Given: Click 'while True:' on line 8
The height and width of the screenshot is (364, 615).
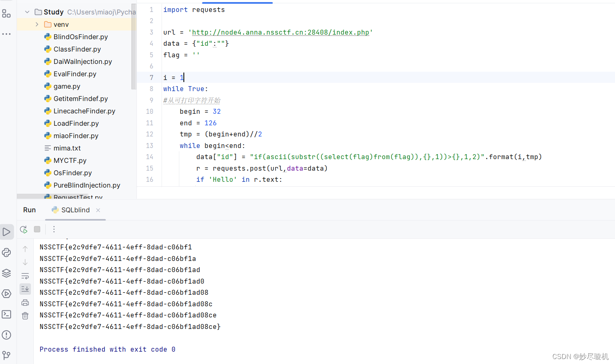Looking at the screenshot, I should click(185, 89).
